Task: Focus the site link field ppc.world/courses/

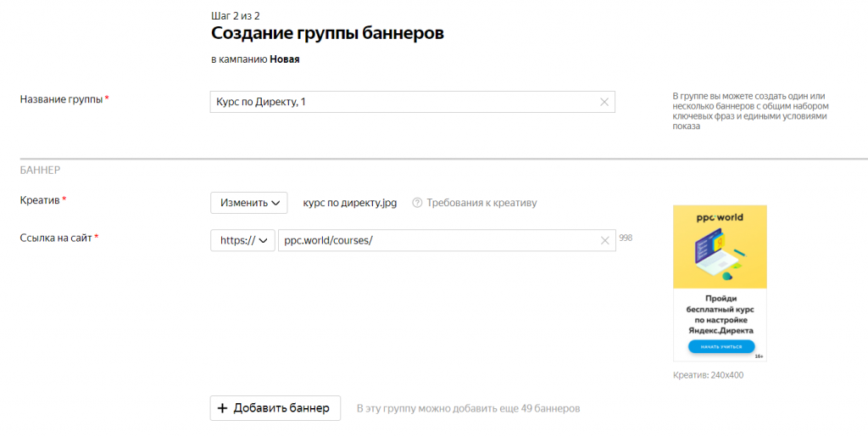Action: (447, 240)
